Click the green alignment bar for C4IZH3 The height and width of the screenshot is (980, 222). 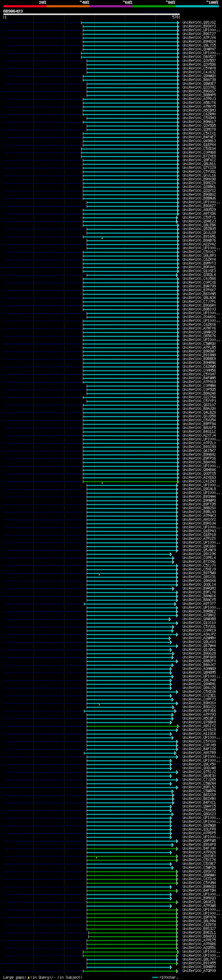(x=130, y=481)
